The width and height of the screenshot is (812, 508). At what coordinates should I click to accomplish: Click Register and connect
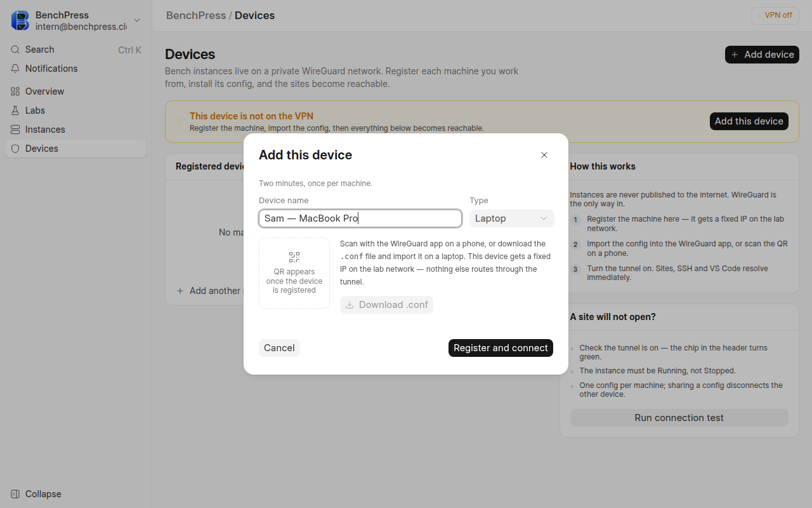[x=501, y=348]
